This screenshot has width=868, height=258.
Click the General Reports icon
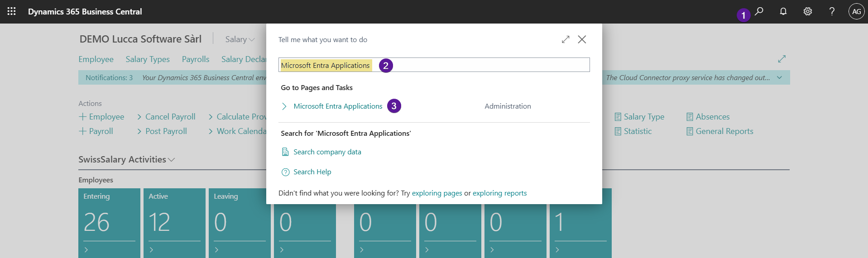coord(690,131)
